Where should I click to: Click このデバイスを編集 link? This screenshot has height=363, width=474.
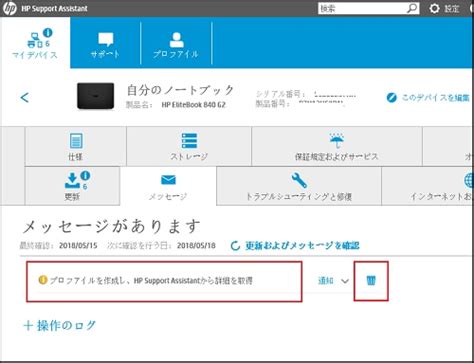[435, 98]
